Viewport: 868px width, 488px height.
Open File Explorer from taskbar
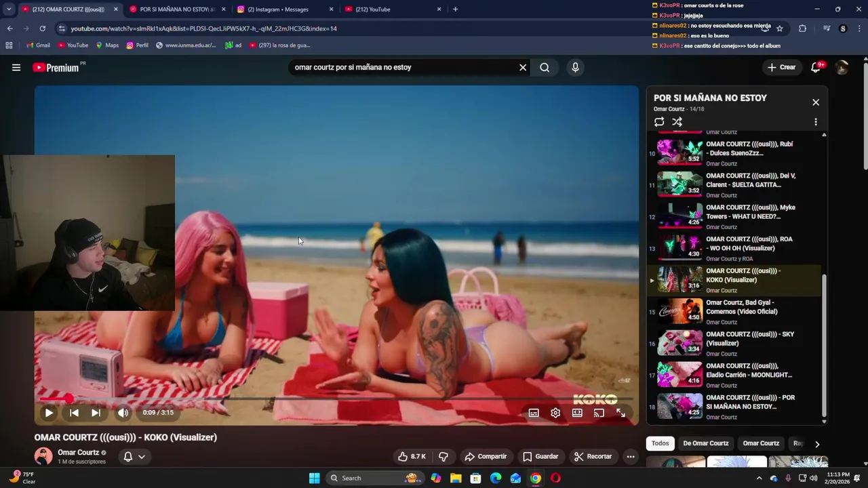[x=456, y=478]
